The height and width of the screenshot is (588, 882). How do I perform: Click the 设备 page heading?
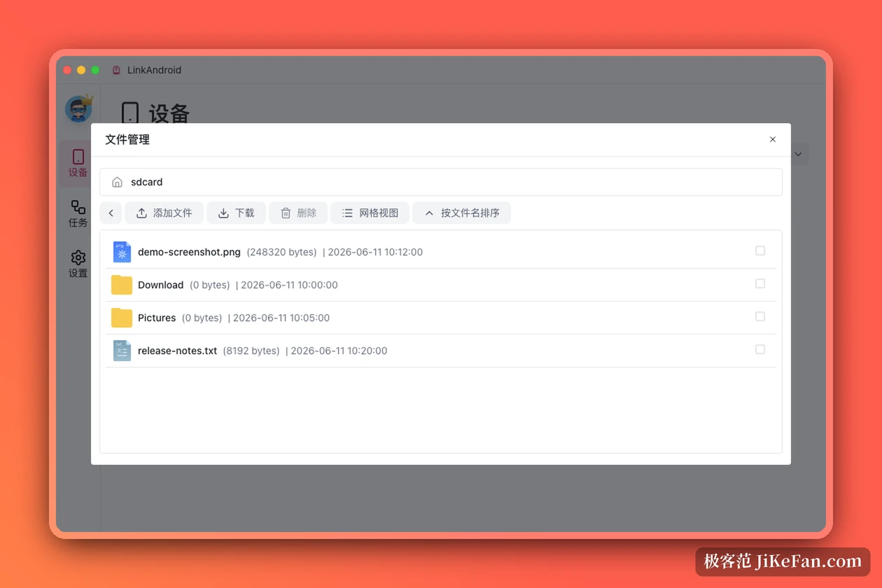pyautogui.click(x=169, y=113)
